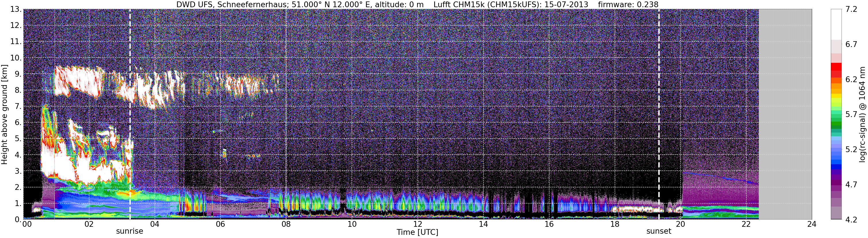Click the height axis tick '10.'
Screen dimensions: 868x238
click(x=16, y=58)
